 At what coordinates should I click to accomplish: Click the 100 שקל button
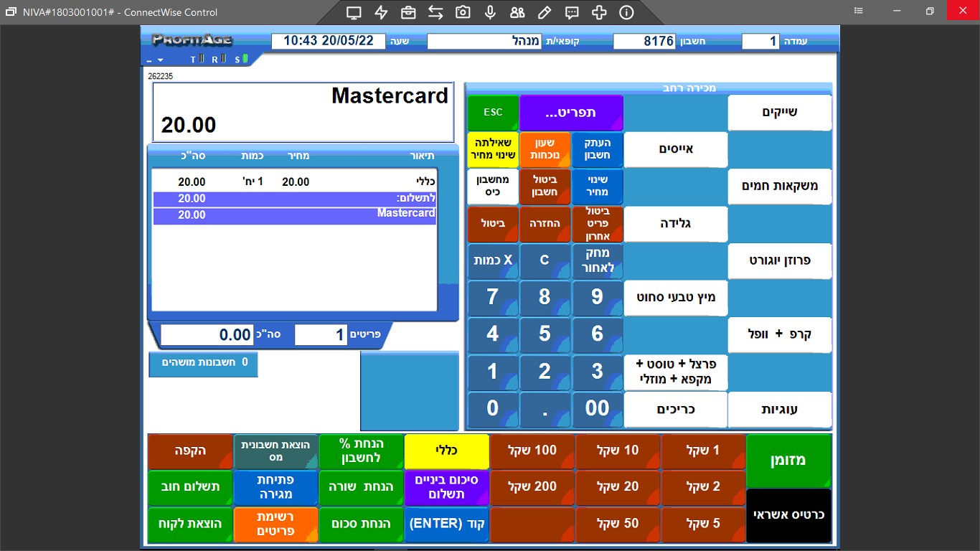click(x=532, y=451)
